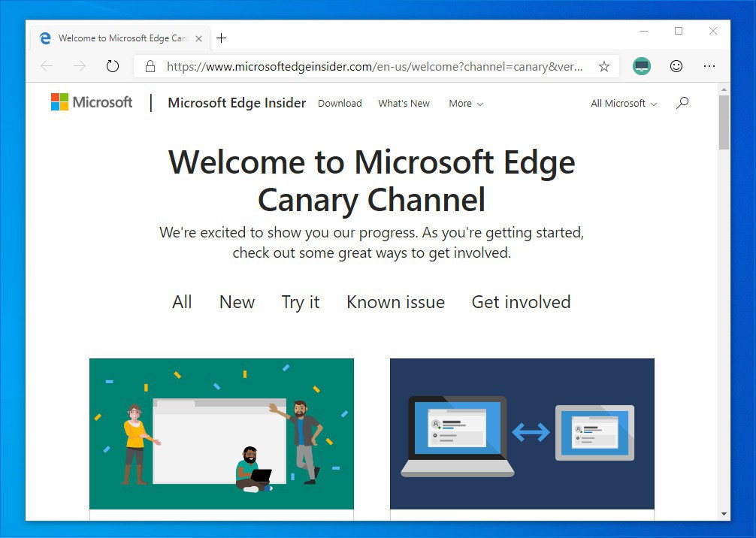Click the Back navigation arrow

pos(47,66)
